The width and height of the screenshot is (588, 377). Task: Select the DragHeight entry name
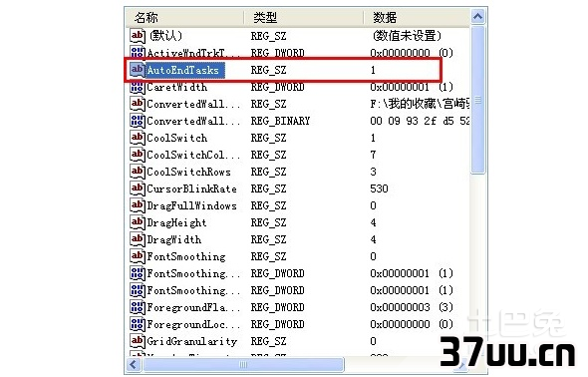pyautogui.click(x=176, y=222)
